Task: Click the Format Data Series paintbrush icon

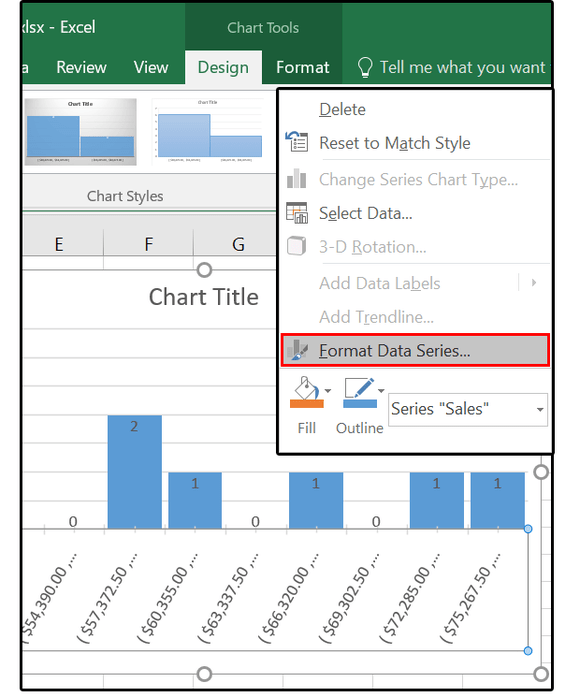Action: click(x=297, y=350)
